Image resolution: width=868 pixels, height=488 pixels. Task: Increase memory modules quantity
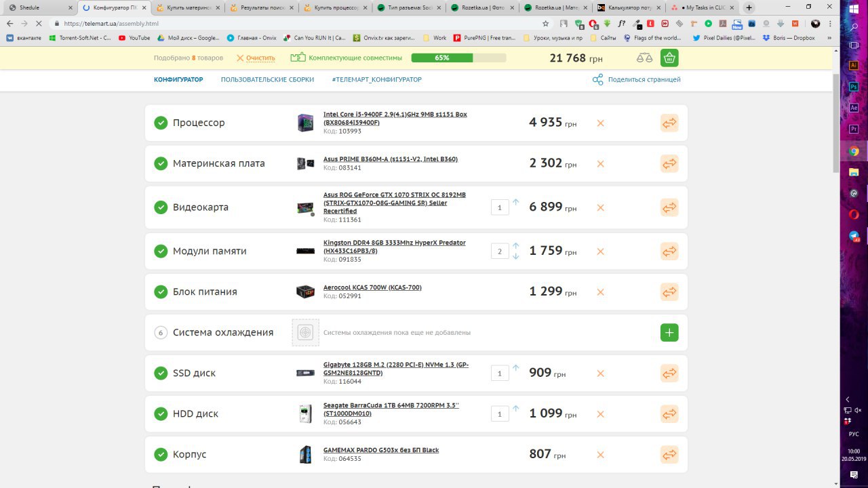click(x=515, y=246)
